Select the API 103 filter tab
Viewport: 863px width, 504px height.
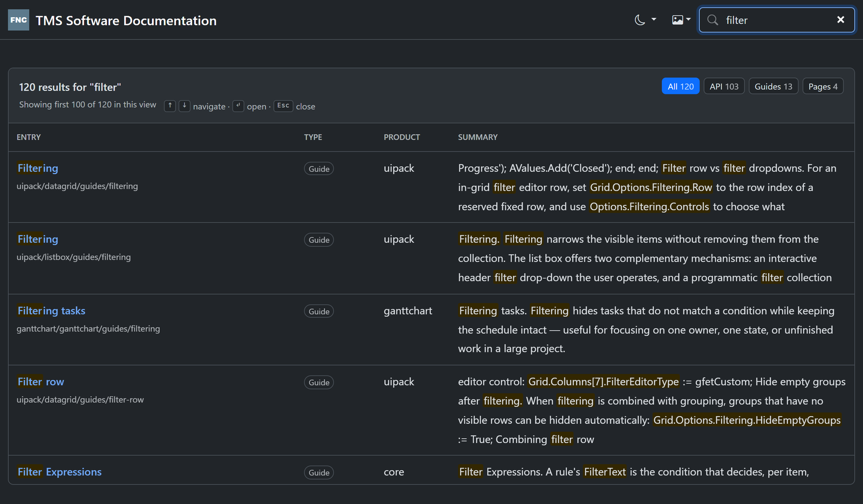tap(724, 86)
